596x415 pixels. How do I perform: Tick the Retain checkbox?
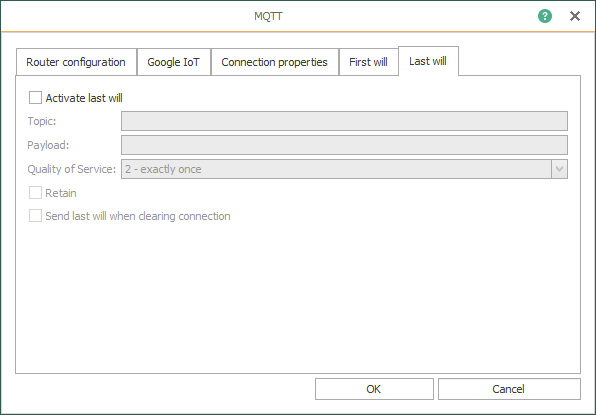pos(35,193)
